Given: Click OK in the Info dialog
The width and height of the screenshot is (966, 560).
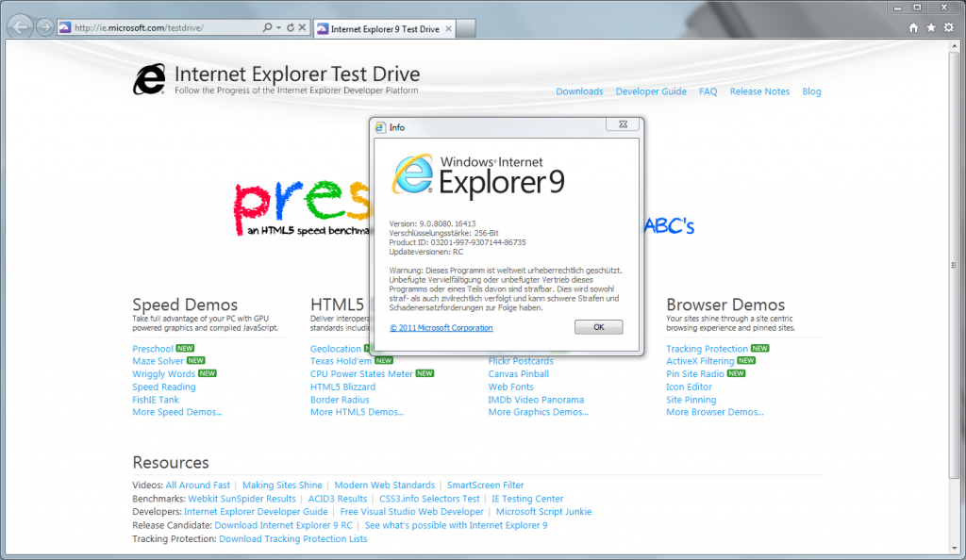Looking at the screenshot, I should pos(599,327).
